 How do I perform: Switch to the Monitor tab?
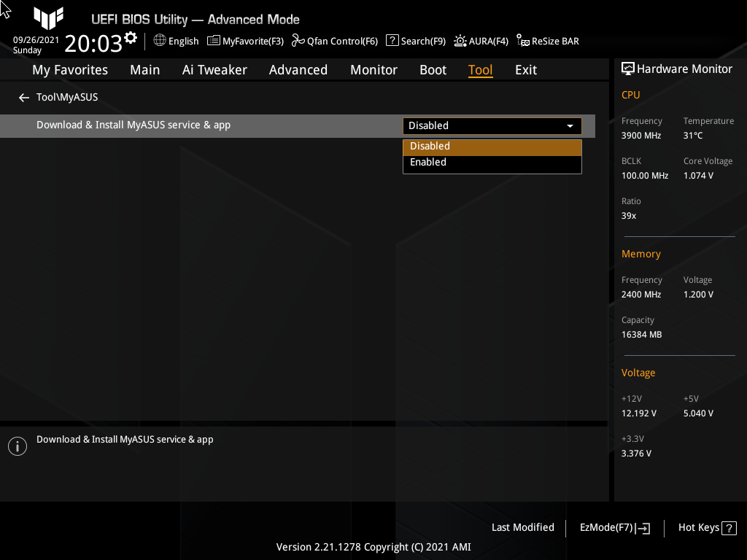(x=373, y=69)
